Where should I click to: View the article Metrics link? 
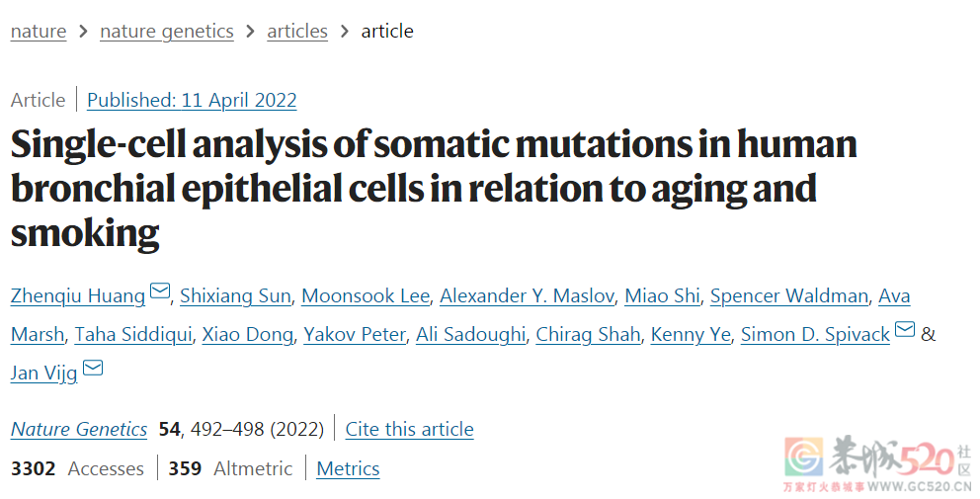click(x=348, y=468)
